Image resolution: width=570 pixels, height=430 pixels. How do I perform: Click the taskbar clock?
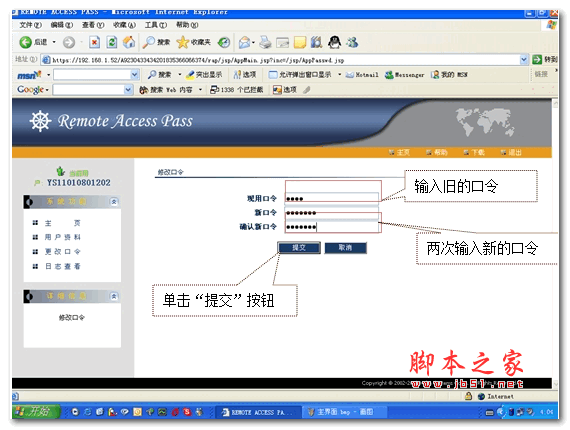(546, 412)
